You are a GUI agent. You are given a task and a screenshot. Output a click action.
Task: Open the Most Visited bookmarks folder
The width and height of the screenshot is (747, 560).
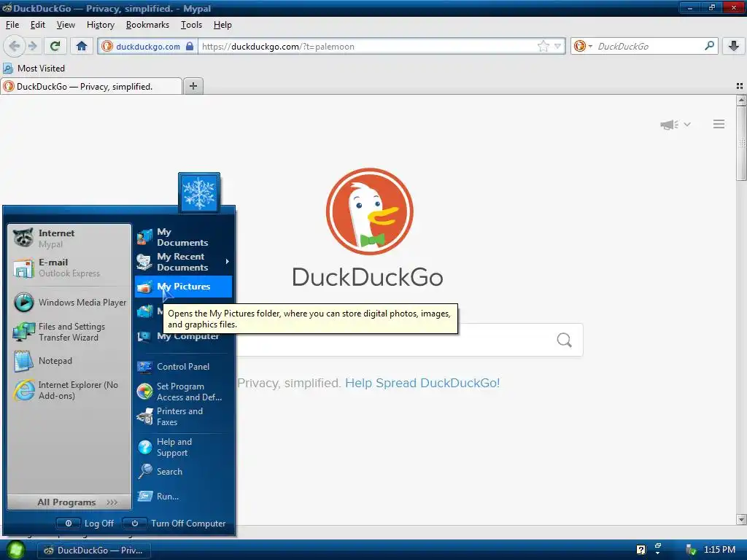(34, 68)
